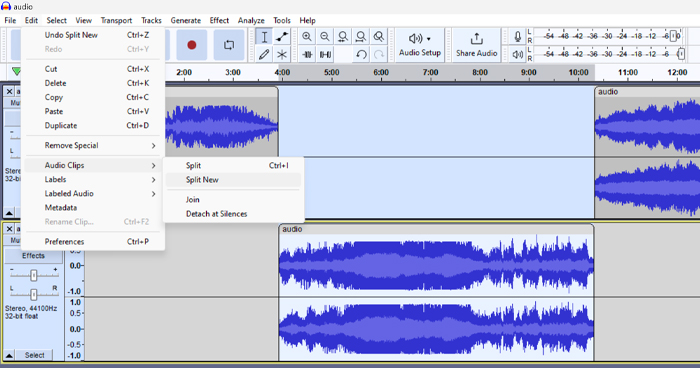
Task: Toggle the Loop button
Action: coord(229,45)
